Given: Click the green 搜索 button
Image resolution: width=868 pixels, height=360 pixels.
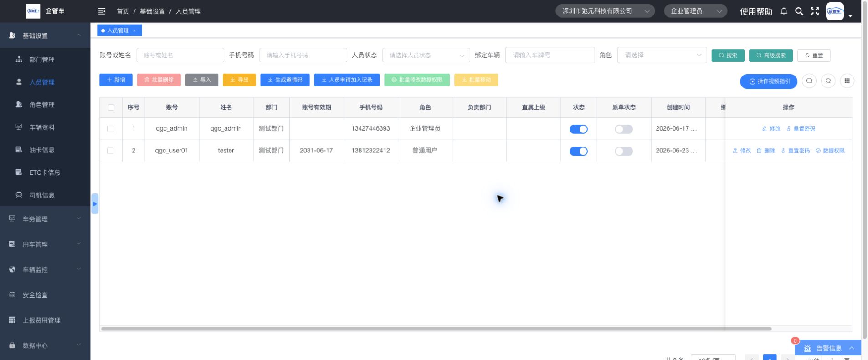Looking at the screenshot, I should (728, 56).
